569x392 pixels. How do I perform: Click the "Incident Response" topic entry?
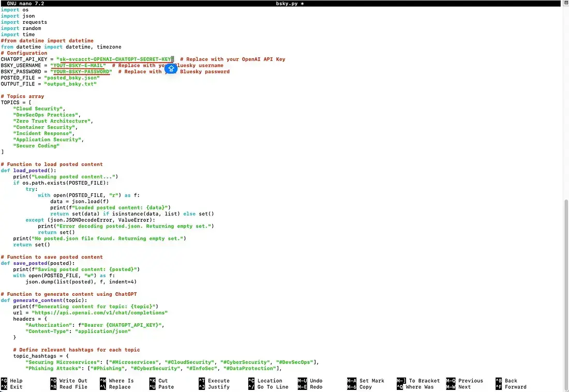pyautogui.click(x=44, y=133)
